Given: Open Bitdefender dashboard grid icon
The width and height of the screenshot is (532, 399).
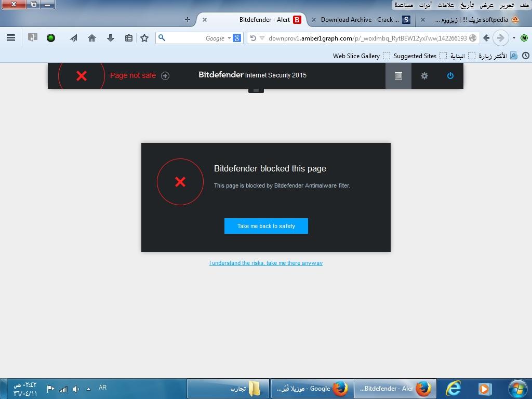Looking at the screenshot, I should [398, 76].
